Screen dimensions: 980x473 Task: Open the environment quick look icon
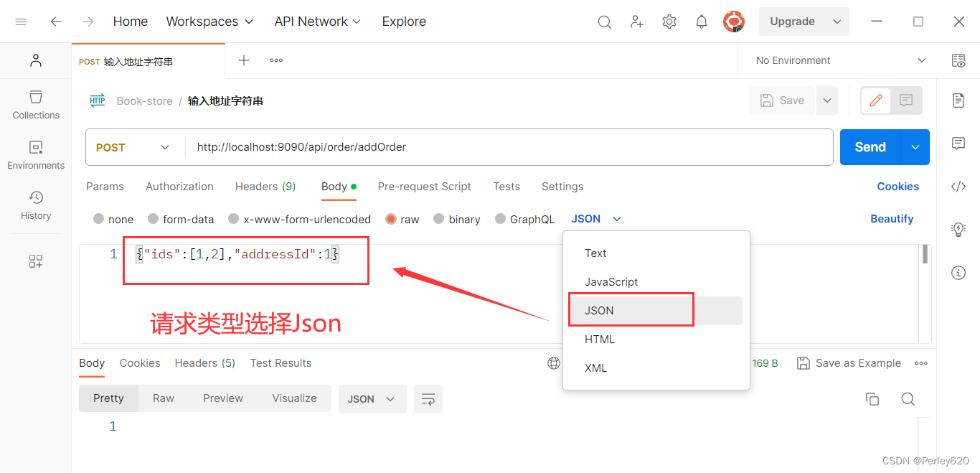point(958,60)
